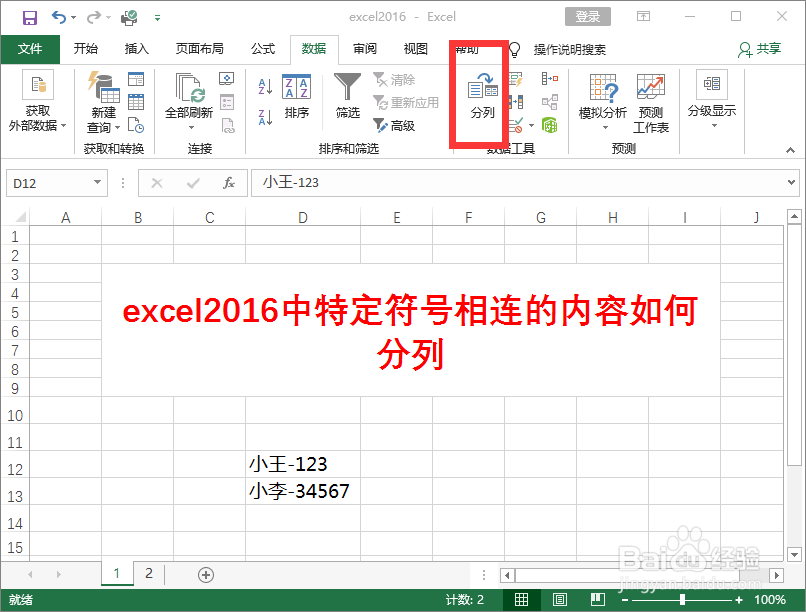Toggle the 筛选 filter funnel
This screenshot has height=612, width=806.
[x=347, y=96]
